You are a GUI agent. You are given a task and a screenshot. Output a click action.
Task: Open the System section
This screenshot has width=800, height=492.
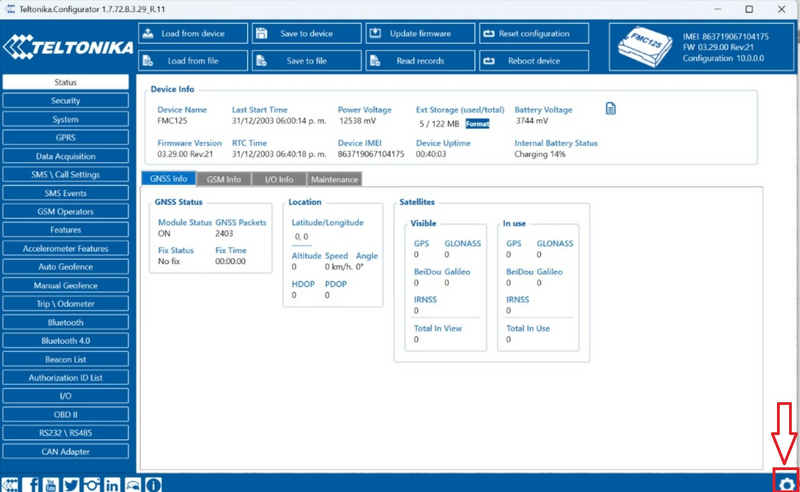click(x=66, y=119)
